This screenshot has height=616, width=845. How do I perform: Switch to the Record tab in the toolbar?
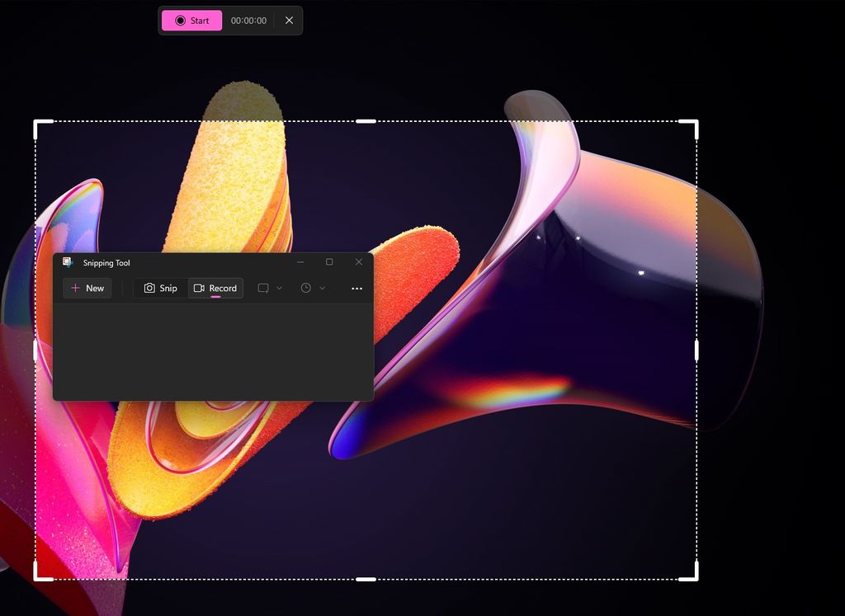coord(216,288)
